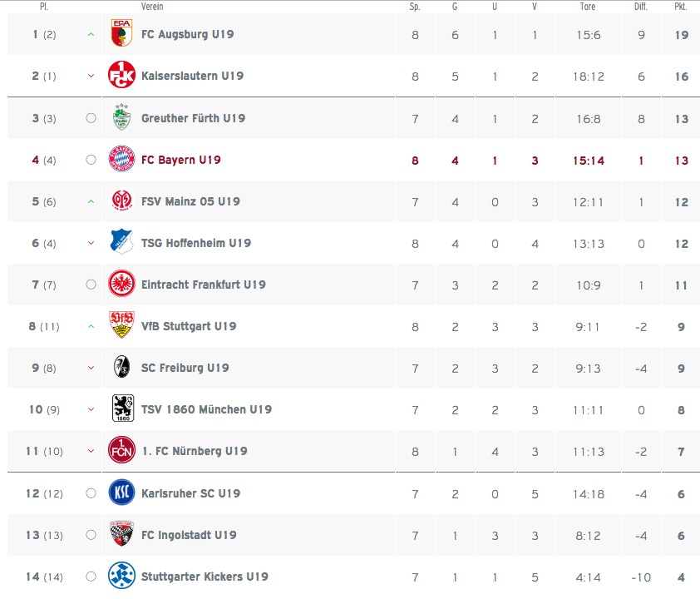Sort by the Pkt. column header
700x599 pixels.
pos(680,7)
